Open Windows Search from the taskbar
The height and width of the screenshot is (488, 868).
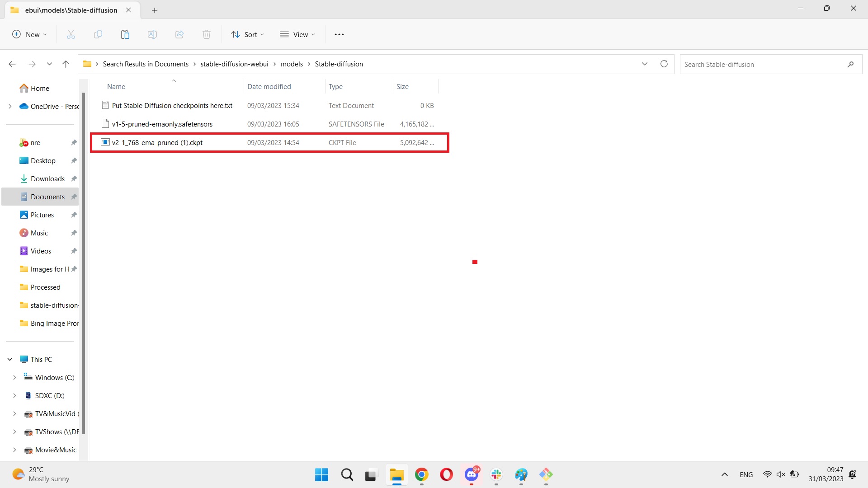[347, 475]
